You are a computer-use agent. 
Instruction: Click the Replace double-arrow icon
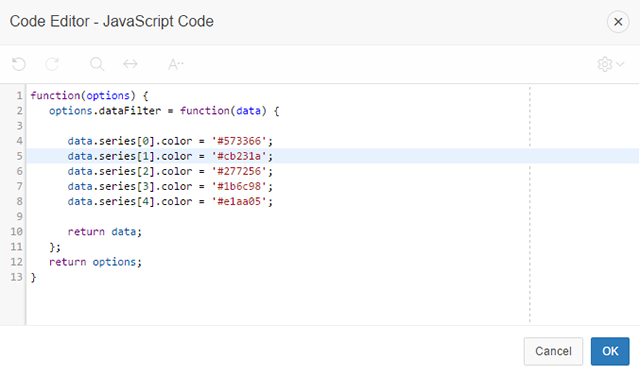(131, 64)
